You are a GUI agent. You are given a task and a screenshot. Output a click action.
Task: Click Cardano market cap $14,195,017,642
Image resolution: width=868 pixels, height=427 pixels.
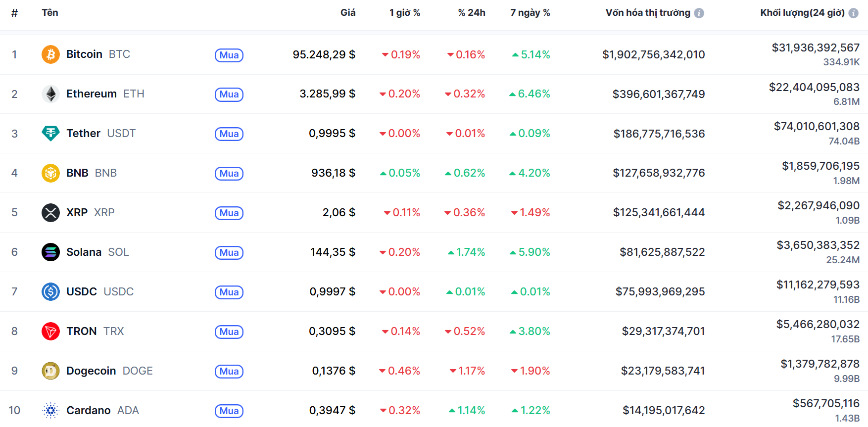[664, 411]
